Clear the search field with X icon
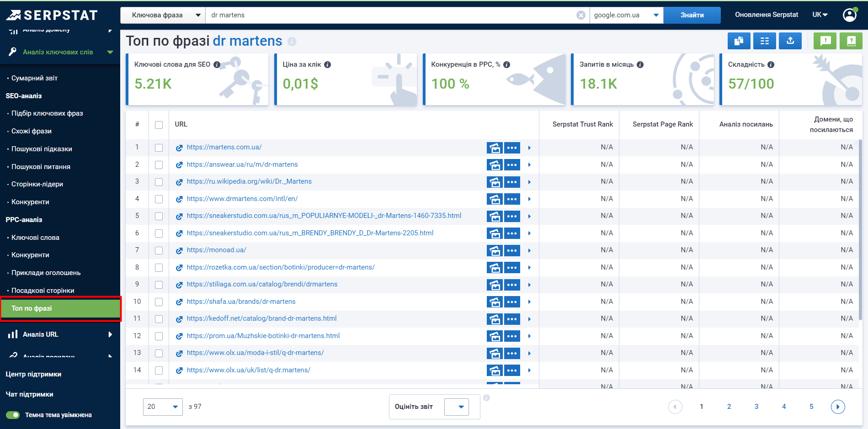This screenshot has height=429, width=868. tap(581, 15)
